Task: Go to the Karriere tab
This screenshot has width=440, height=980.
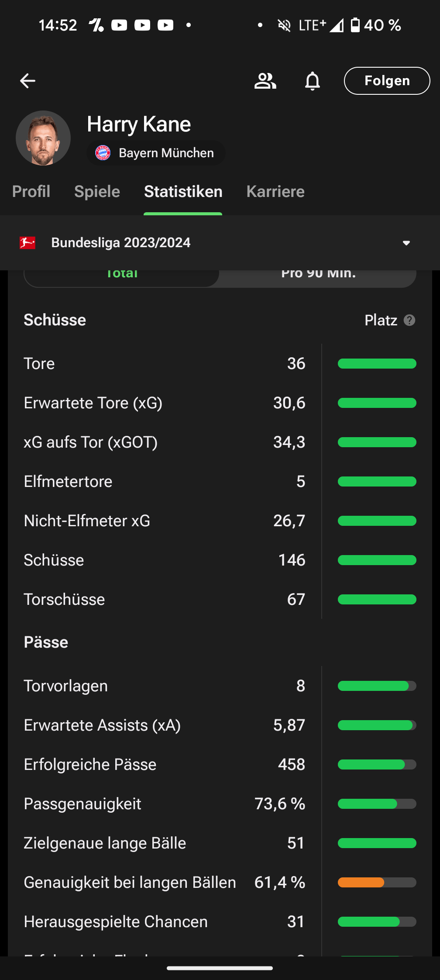Action: click(x=275, y=192)
